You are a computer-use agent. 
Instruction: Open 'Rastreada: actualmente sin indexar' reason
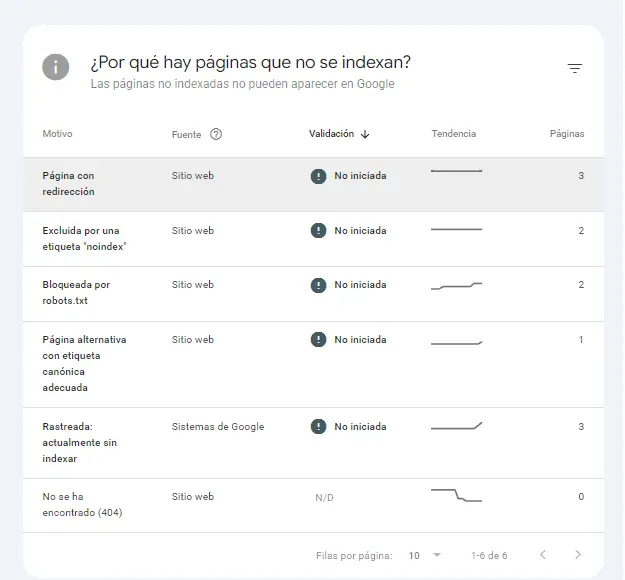79,442
